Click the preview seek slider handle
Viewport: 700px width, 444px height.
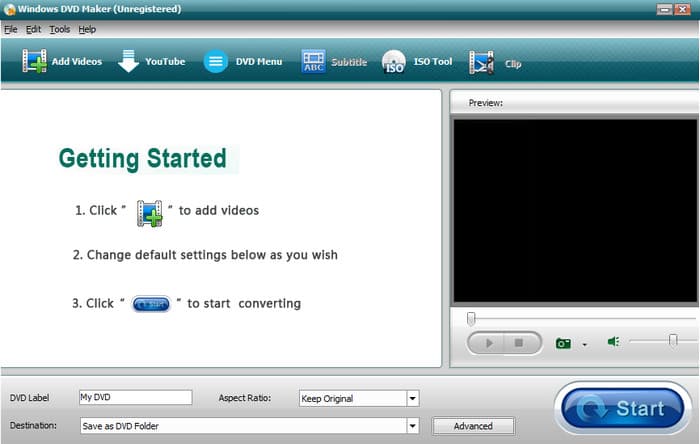(x=471, y=318)
